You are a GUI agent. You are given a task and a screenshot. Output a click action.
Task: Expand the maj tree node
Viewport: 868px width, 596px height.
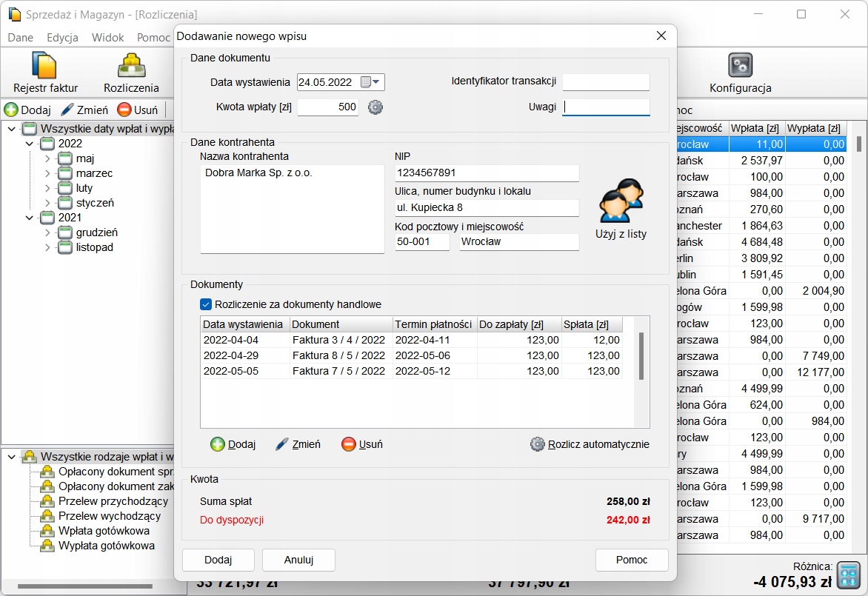click(x=47, y=158)
